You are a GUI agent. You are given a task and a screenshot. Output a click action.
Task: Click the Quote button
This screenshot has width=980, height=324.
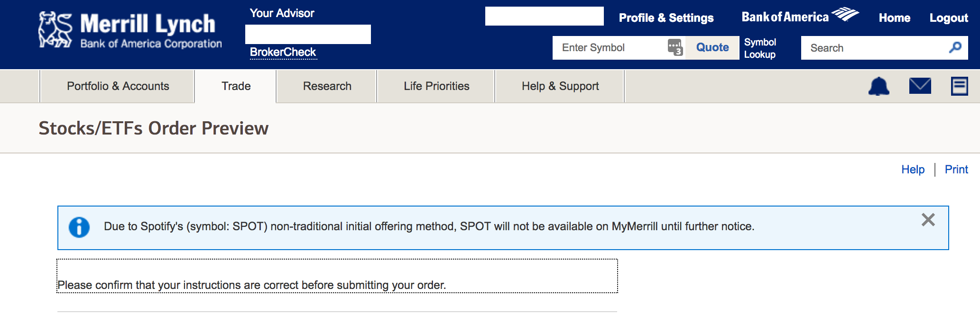click(712, 47)
